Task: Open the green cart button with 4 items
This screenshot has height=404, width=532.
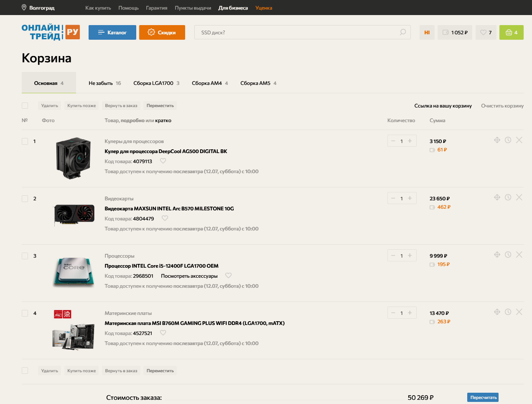Action: click(512, 32)
